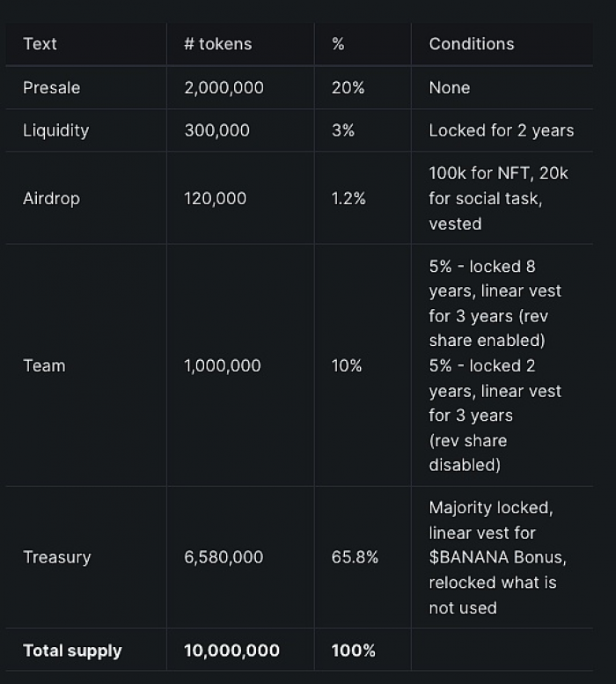Click the 65.8% treasury percentage
This screenshot has height=684, width=616.
(x=355, y=557)
